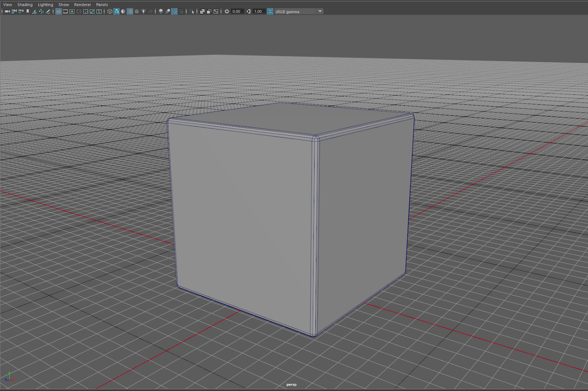This screenshot has height=391, width=588.
Task: Click the Exposure value field 0.00
Action: pyautogui.click(x=237, y=11)
